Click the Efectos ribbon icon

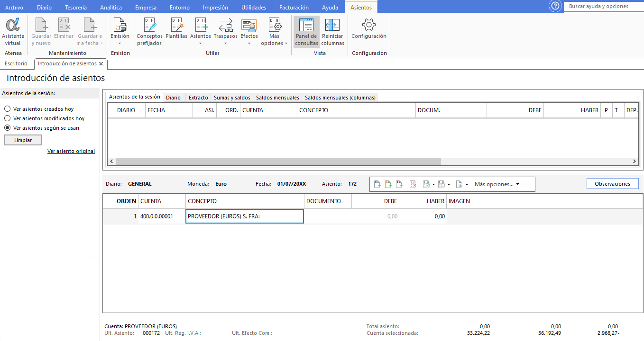[249, 25]
